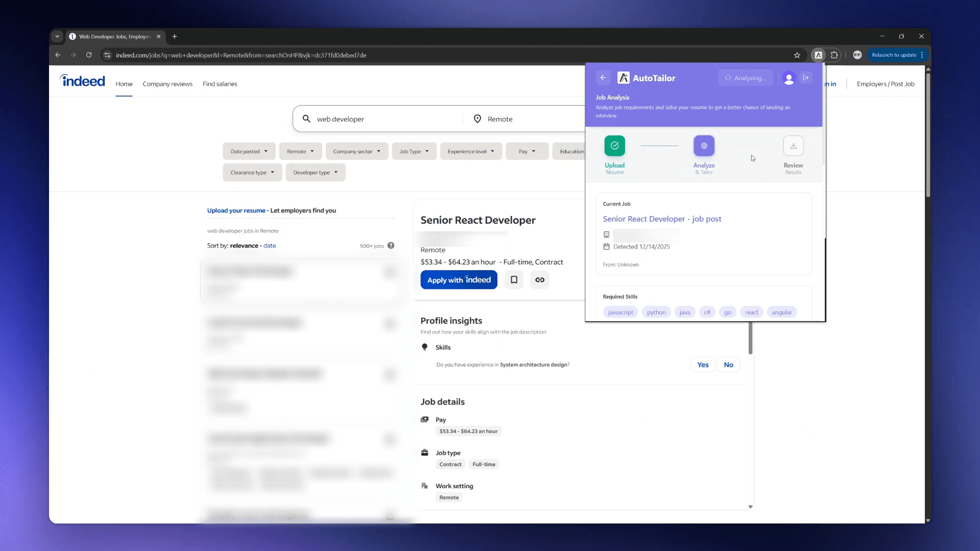Click the AutoTailor back arrow icon
The image size is (980, 551).
pos(603,78)
